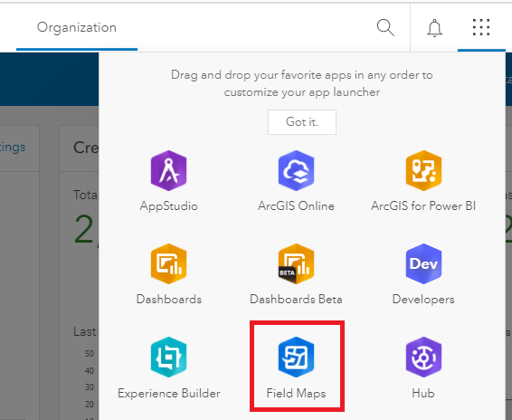Click the Hub label text
The width and height of the screenshot is (512, 420).
click(423, 393)
